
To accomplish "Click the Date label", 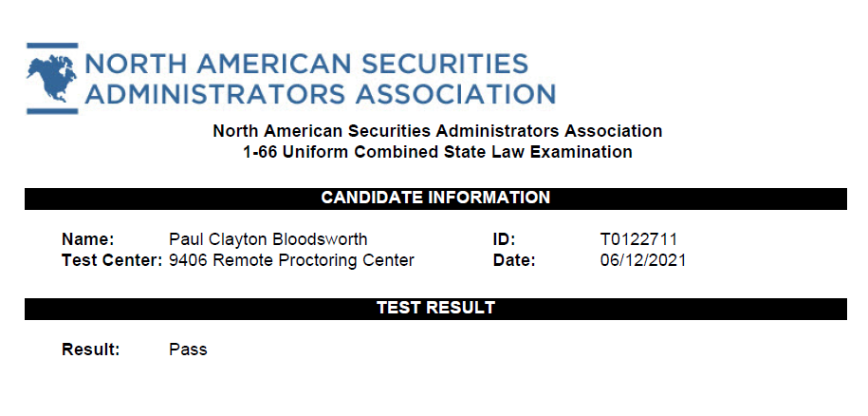I will (514, 260).
